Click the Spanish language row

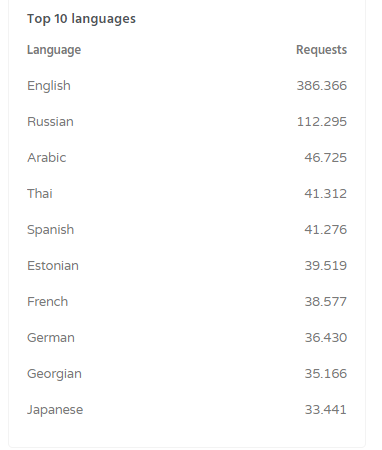(187, 230)
